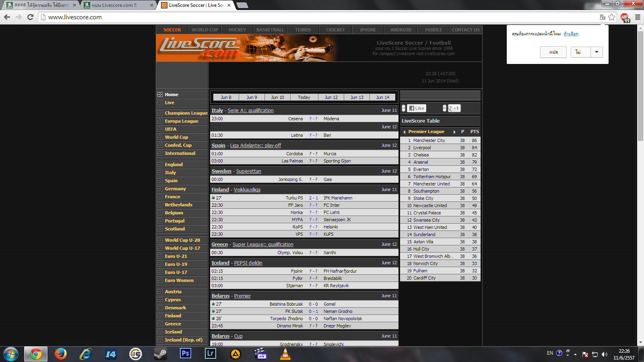Open the Adblock Plus extension icon
644x362 pixels.
[625, 17]
